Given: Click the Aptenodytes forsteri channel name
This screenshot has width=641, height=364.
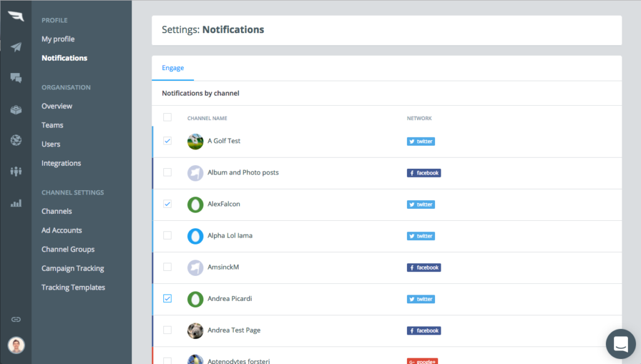Looking at the screenshot, I should 238,361.
